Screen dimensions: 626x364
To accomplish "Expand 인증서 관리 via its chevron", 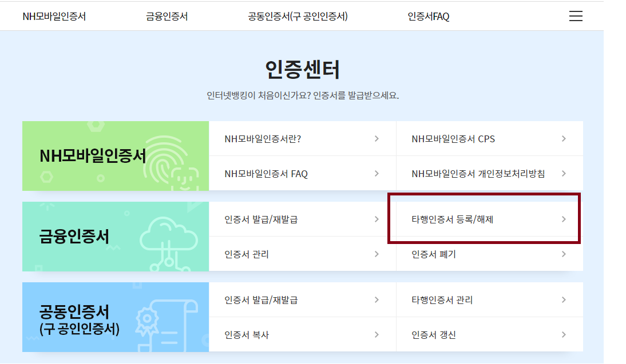I will click(377, 254).
